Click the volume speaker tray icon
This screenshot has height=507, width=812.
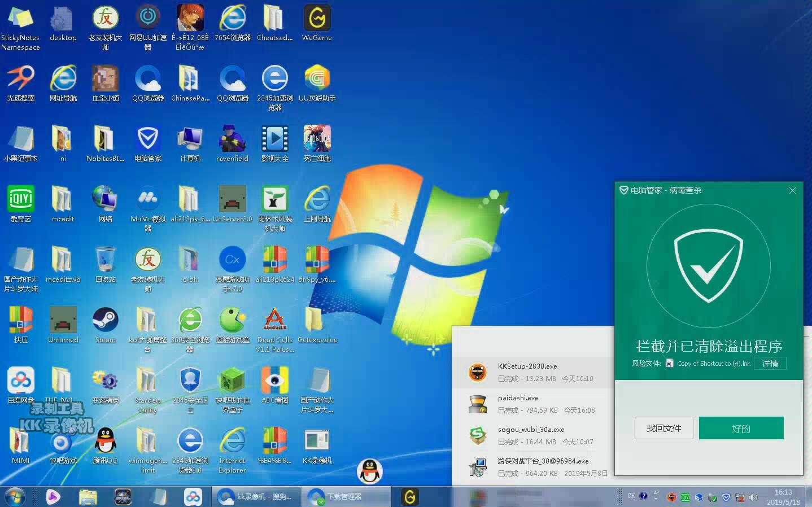tap(752, 497)
